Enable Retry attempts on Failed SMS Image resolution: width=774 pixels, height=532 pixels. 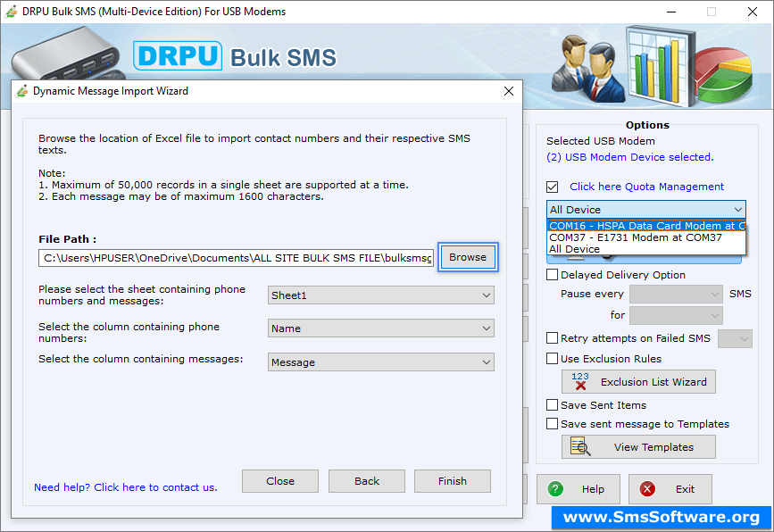click(x=553, y=338)
